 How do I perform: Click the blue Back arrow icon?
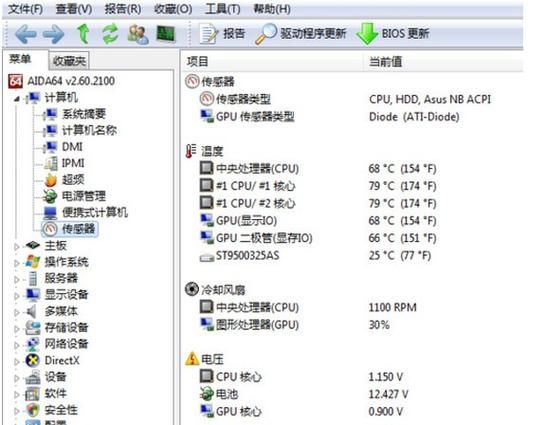click(x=25, y=34)
